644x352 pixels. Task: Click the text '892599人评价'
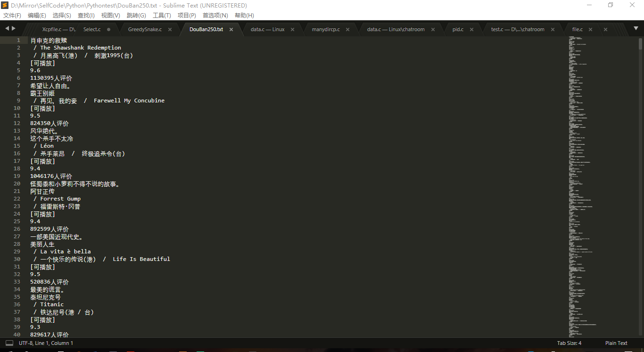(x=50, y=229)
